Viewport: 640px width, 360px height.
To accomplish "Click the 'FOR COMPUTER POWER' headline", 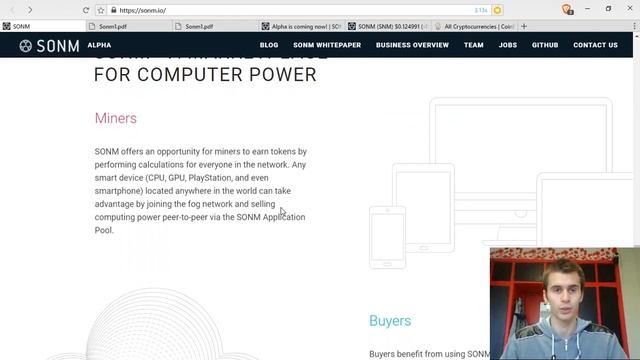I will (205, 75).
